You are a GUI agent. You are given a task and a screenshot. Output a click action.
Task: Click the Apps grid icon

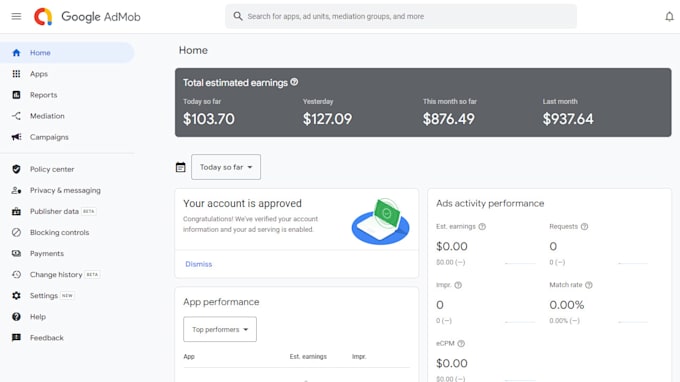coord(16,74)
